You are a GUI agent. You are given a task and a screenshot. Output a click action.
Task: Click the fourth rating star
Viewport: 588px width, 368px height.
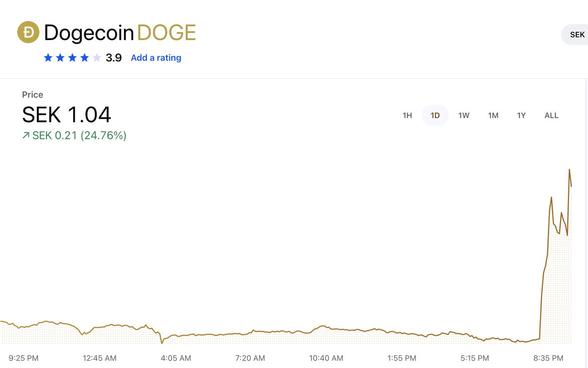[85, 58]
